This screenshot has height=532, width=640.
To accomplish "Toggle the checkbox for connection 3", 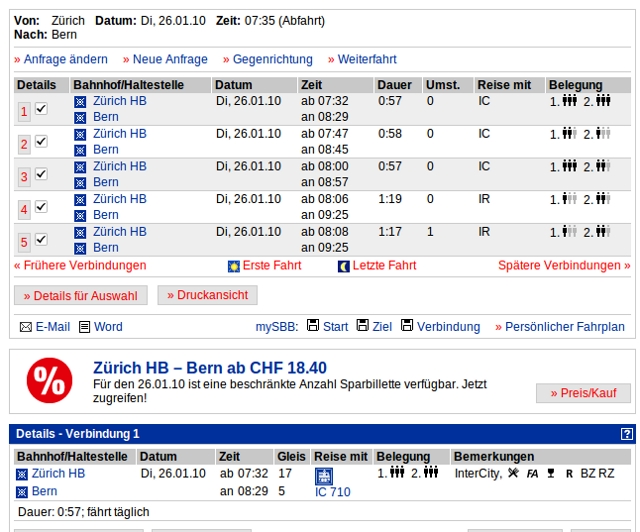I will 41,174.
